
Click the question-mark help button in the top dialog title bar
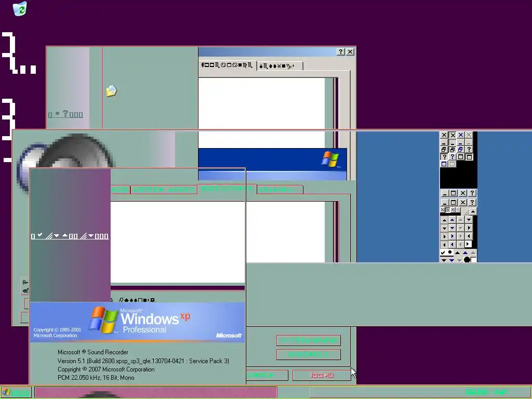(x=341, y=51)
